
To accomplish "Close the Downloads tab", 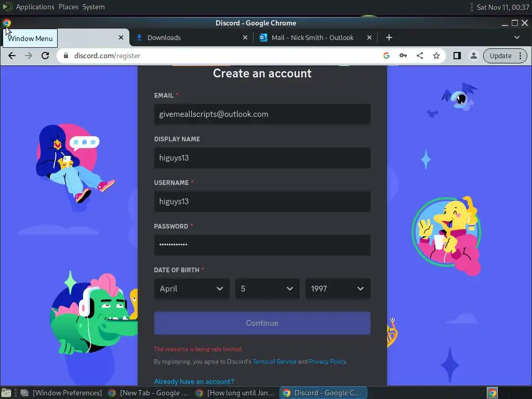I will [x=245, y=37].
